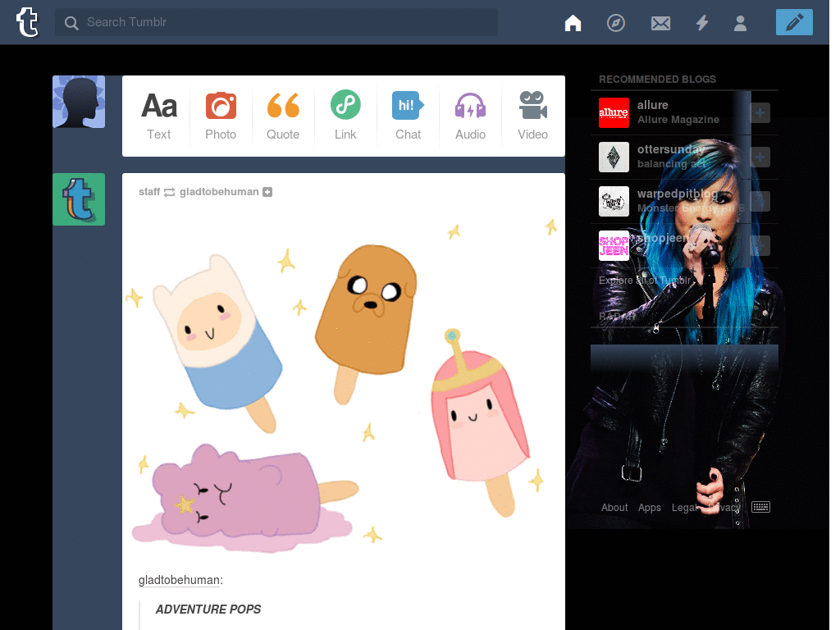The height and width of the screenshot is (630, 840).
Task: Open the staff blog green avatar
Action: pyautogui.click(x=79, y=199)
